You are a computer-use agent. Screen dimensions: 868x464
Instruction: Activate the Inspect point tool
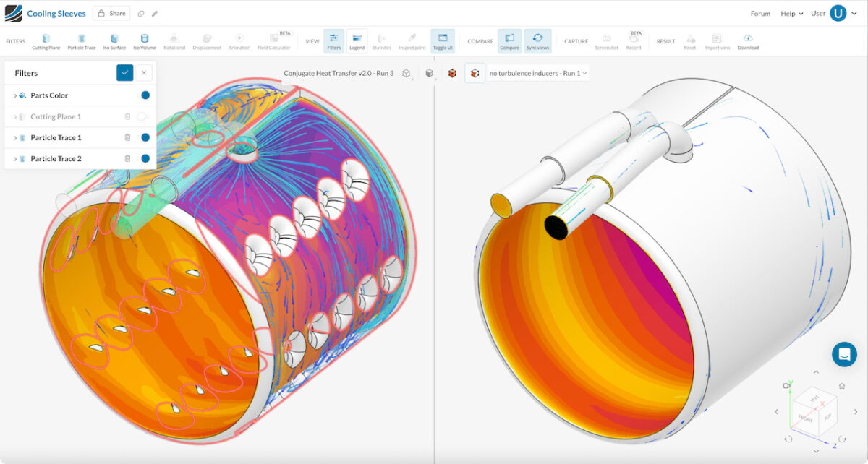(412, 42)
